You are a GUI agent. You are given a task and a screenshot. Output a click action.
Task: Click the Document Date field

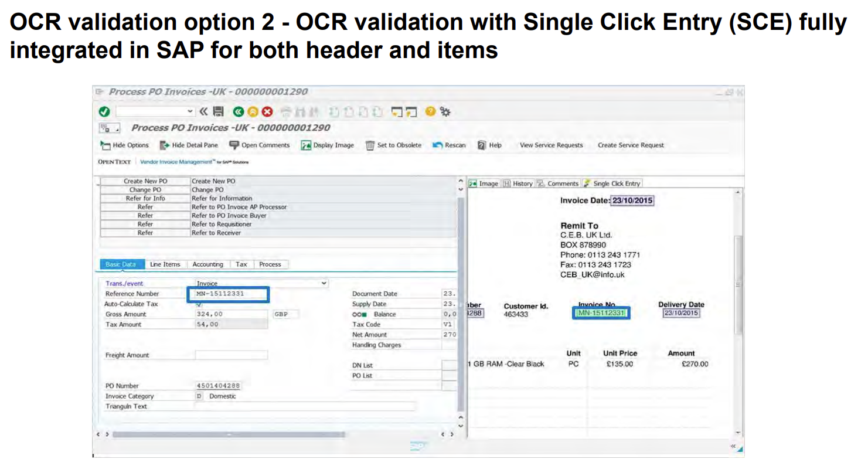[x=449, y=294]
